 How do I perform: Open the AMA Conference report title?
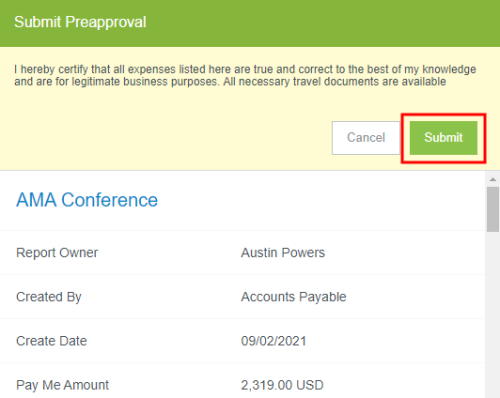pos(87,200)
